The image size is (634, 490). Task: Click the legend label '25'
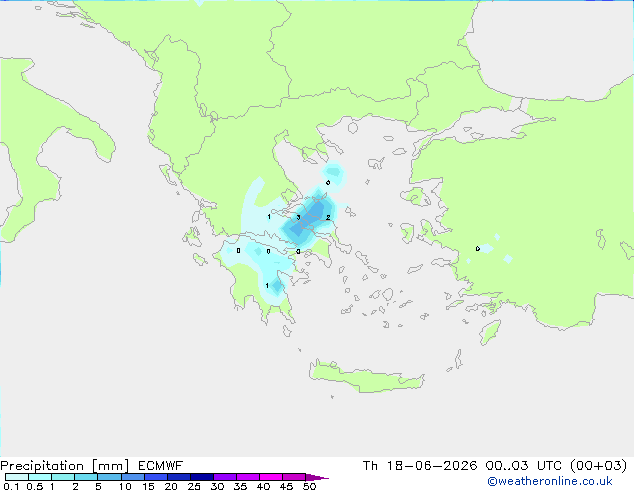194,486
